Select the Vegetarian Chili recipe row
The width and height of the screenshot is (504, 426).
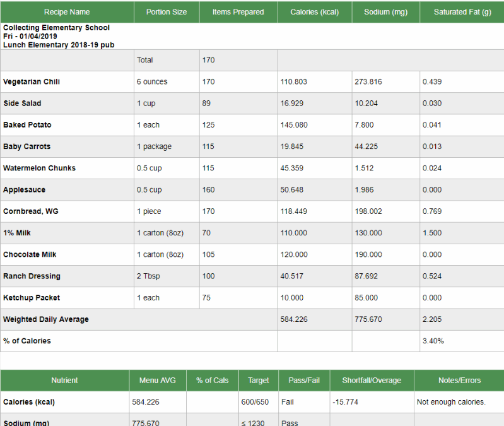[x=252, y=81]
